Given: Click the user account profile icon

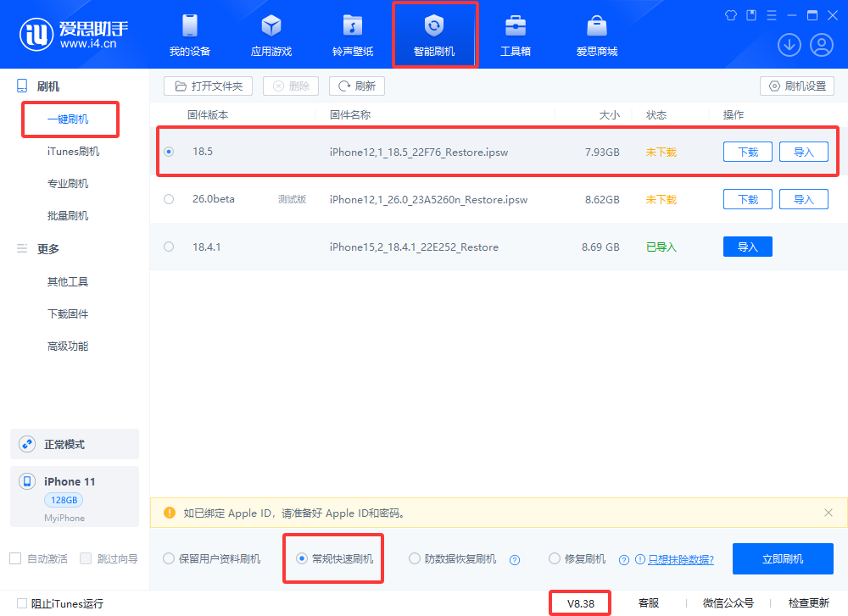Looking at the screenshot, I should (822, 45).
